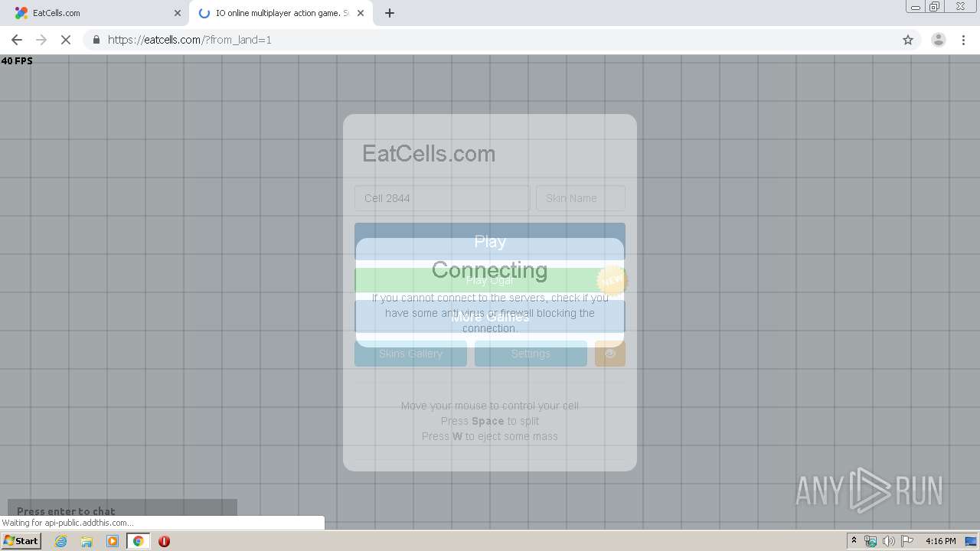Switch to the IO online multiplayer action game tab
980x551 pixels.
[x=281, y=13]
